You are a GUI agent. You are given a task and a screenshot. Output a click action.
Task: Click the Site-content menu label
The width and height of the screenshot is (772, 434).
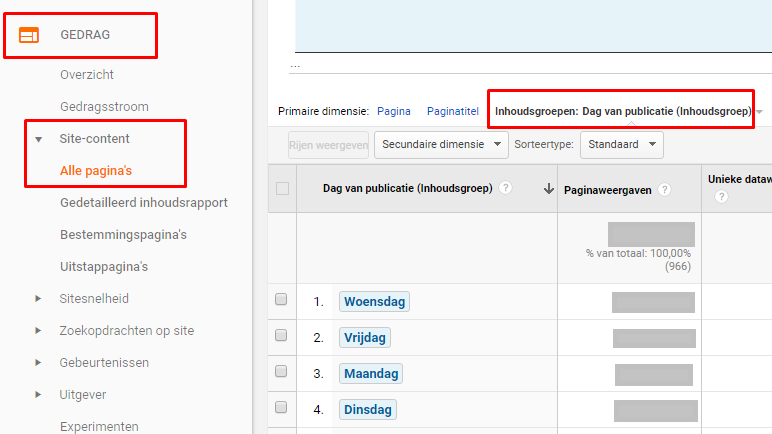[x=95, y=138]
